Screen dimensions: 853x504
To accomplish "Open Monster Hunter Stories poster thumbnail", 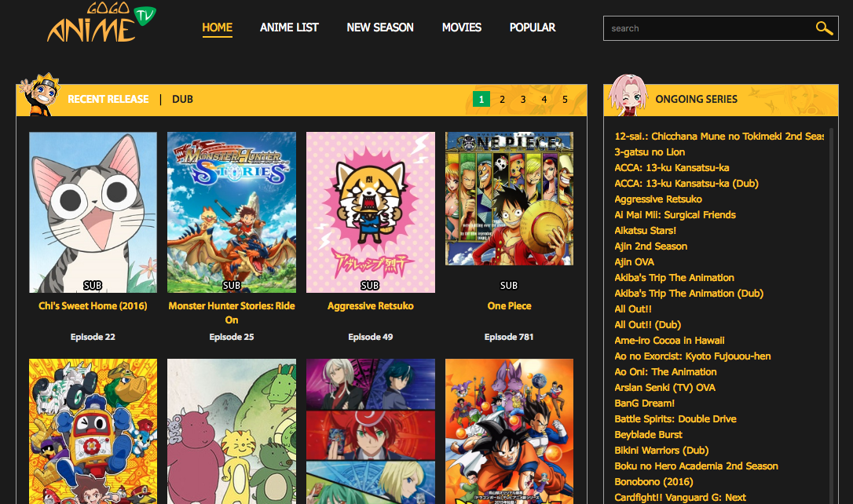I will tap(232, 213).
